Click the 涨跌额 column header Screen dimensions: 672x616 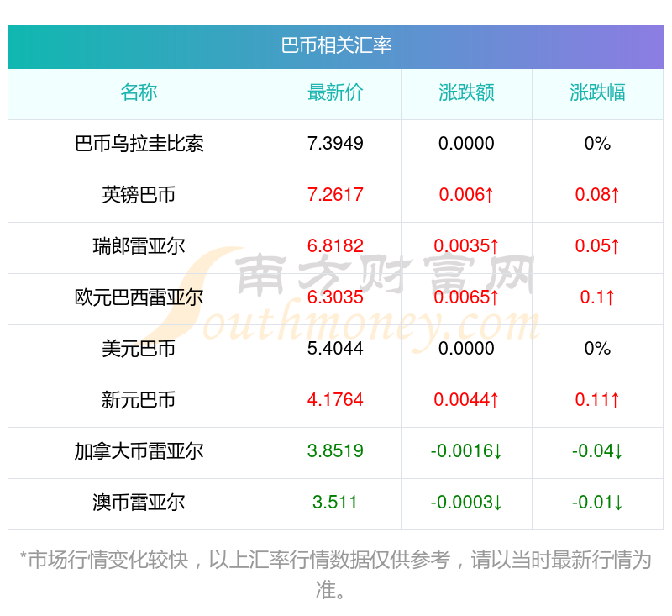click(466, 92)
